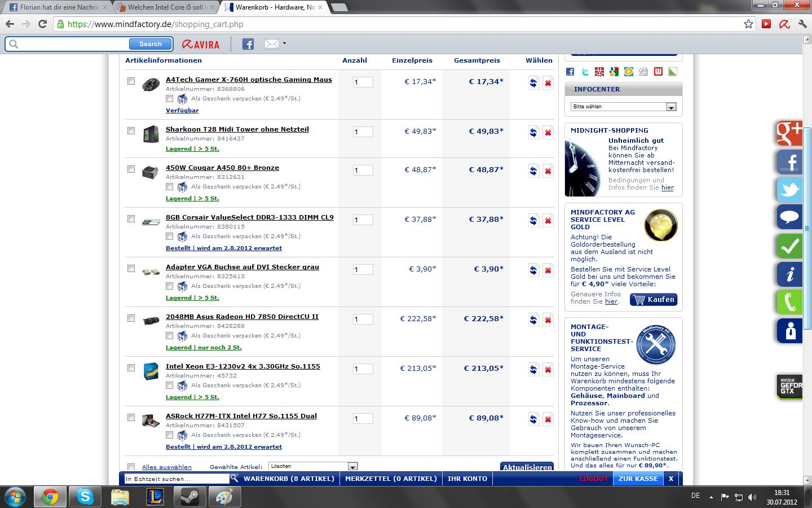Delete the 450W Cougar A450 power supply
Image resolution: width=812 pixels, height=508 pixels.
548,171
